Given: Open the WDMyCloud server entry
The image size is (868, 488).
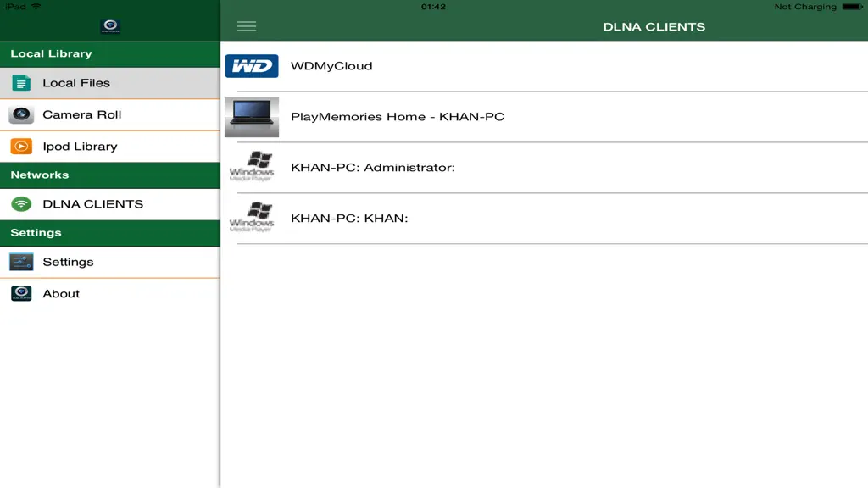Looking at the screenshot, I should point(544,66).
